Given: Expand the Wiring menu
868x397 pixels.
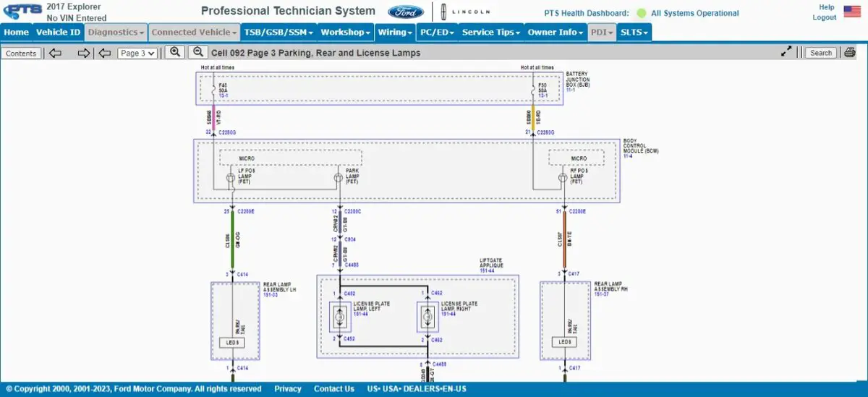Looking at the screenshot, I should [x=395, y=32].
